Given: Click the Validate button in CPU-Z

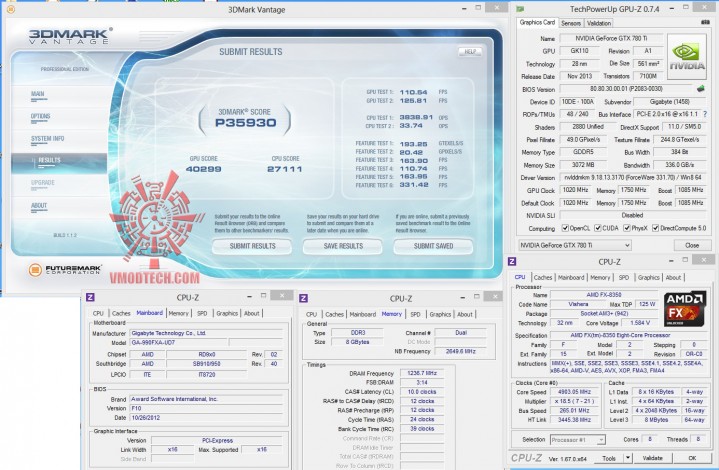Looking at the screenshot, I should [x=652, y=458].
